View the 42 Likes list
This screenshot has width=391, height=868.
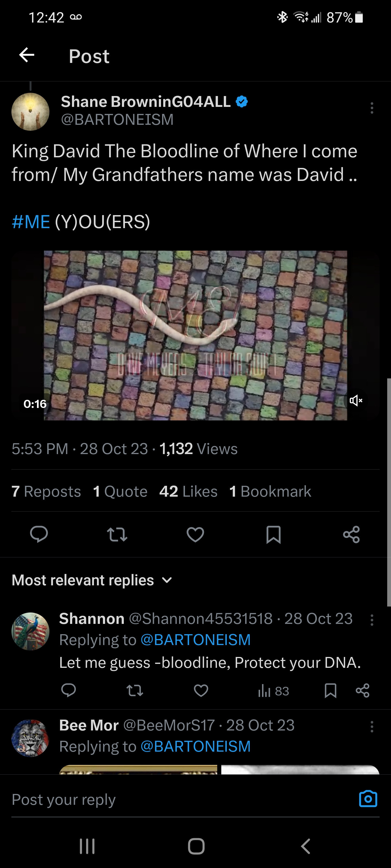(188, 491)
